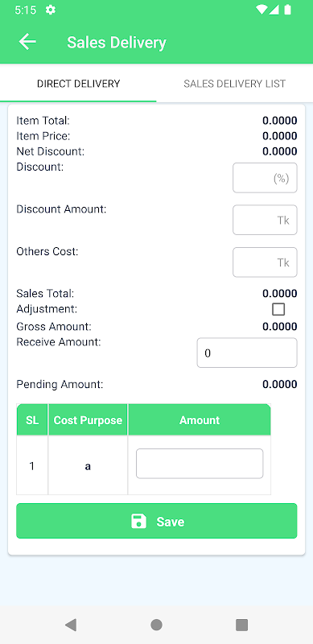Tap the back arrow icon
The width and height of the screenshot is (313, 644).
pos(27,42)
